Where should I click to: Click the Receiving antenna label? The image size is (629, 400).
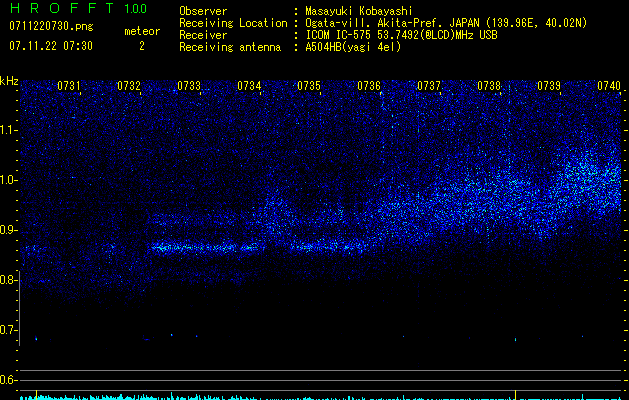pos(230,47)
